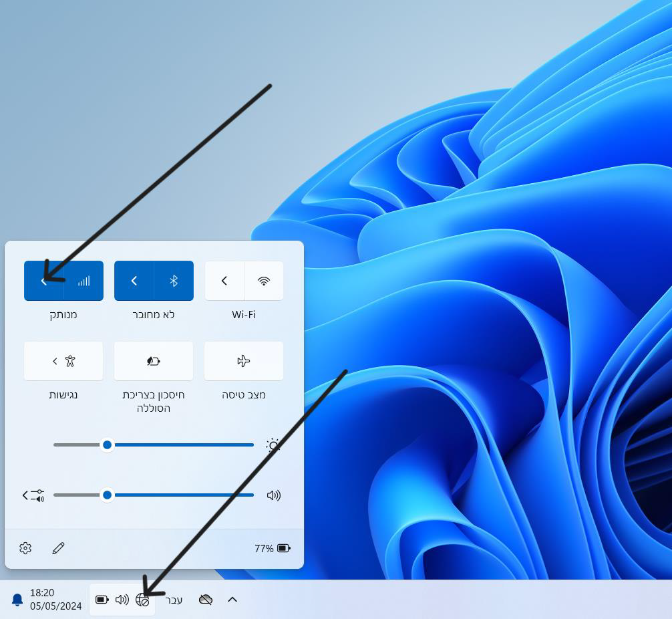Image resolution: width=672 pixels, height=619 pixels.
Task: Toggle the Bluetooth quick setting
Action: tap(174, 281)
